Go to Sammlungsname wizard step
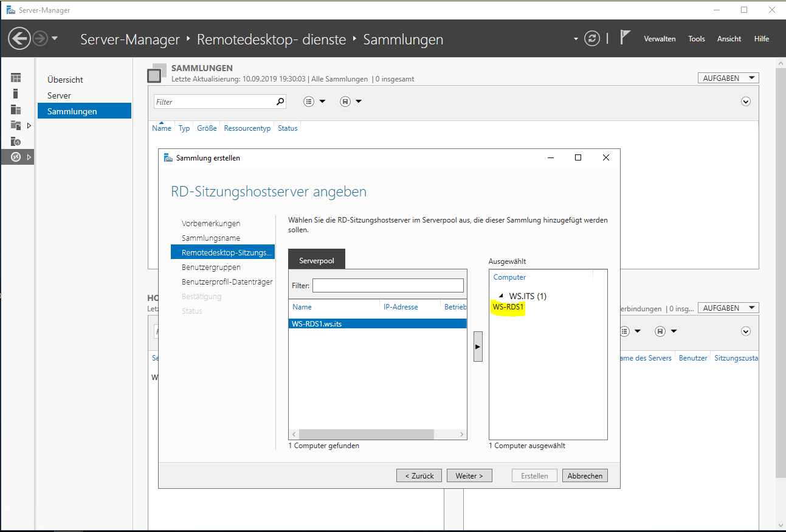The width and height of the screenshot is (786, 532). point(211,238)
